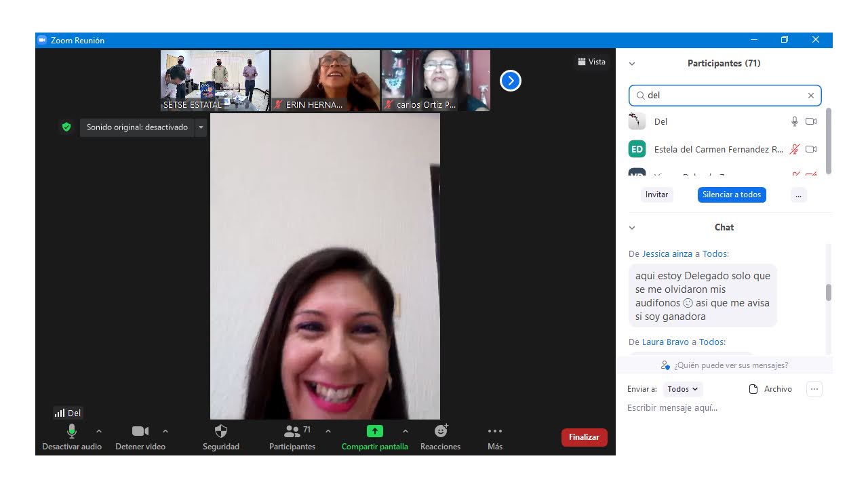Click Del's camera icon
Image resolution: width=868 pixels, height=488 pixels.
[x=811, y=121]
